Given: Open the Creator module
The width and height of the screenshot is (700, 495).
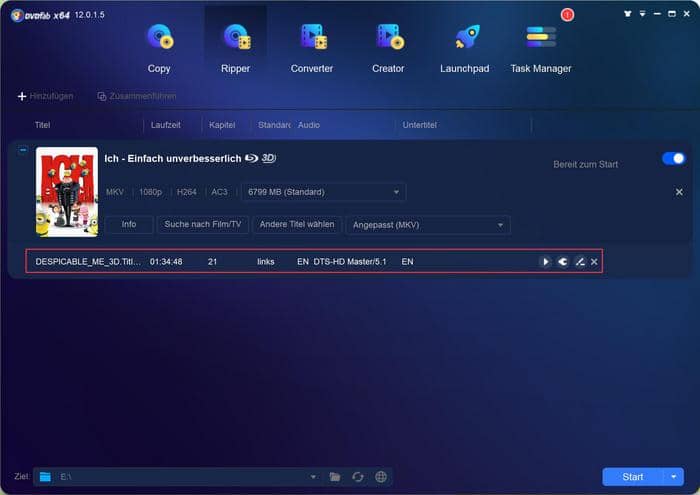Looking at the screenshot, I should pos(388,48).
